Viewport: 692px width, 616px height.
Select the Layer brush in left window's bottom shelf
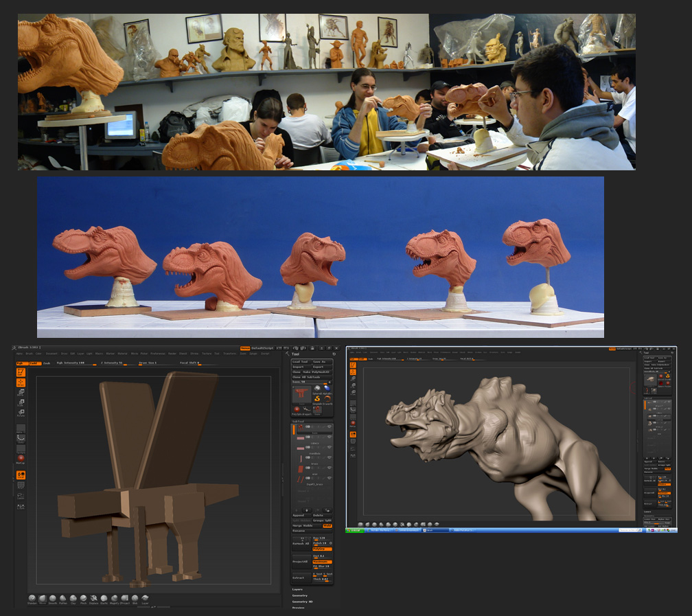pos(145,599)
